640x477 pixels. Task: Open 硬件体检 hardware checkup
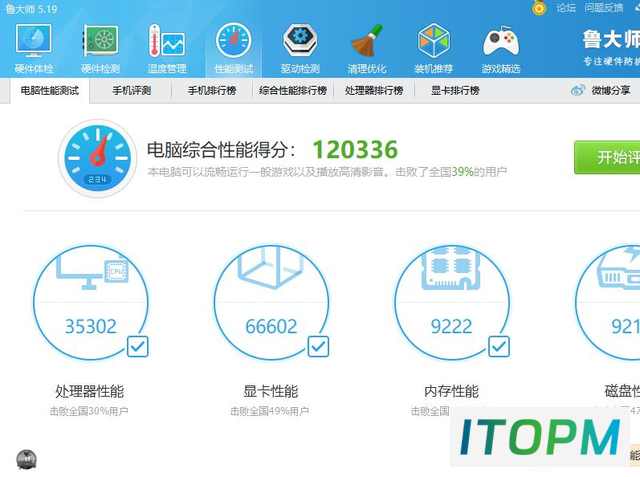[x=34, y=49]
